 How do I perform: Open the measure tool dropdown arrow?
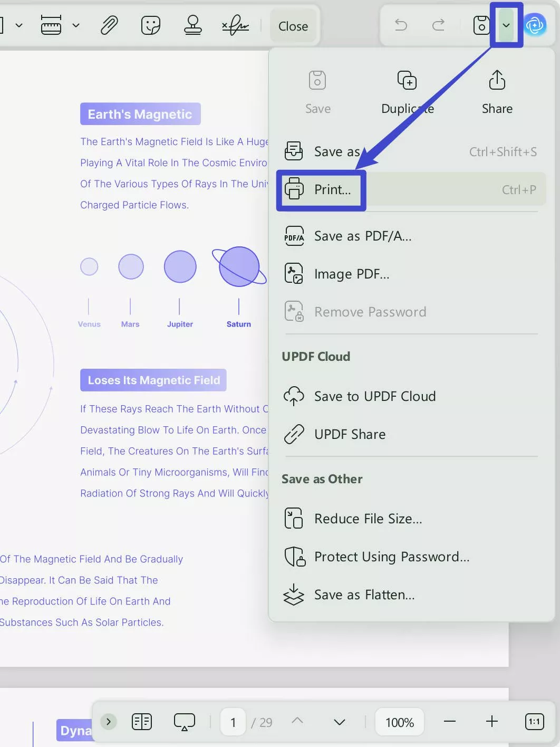click(x=76, y=25)
